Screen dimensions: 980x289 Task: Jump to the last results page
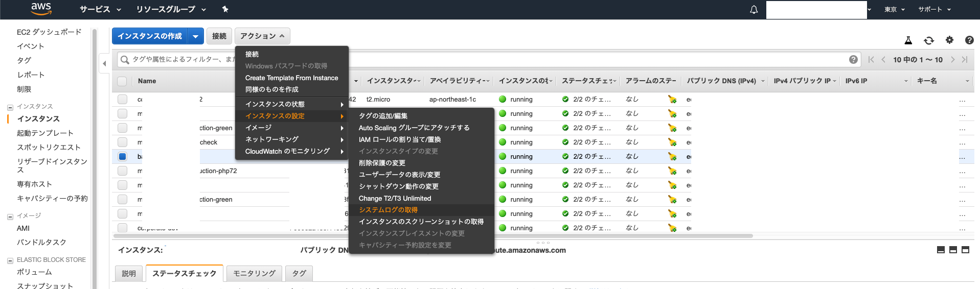point(965,59)
